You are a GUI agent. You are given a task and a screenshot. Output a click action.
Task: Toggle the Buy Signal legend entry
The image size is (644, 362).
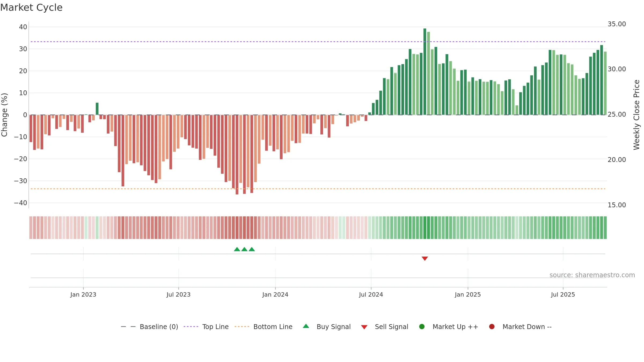327,327
